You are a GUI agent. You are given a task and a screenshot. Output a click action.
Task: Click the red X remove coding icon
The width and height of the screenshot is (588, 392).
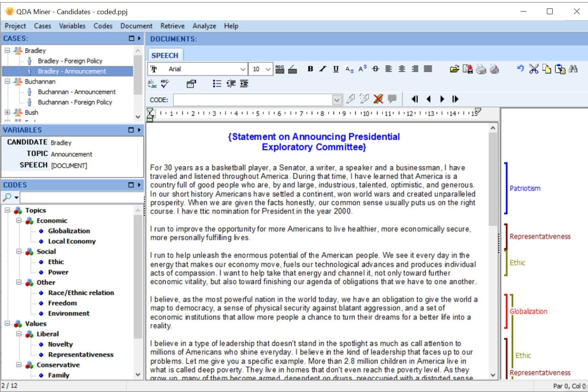click(x=378, y=99)
